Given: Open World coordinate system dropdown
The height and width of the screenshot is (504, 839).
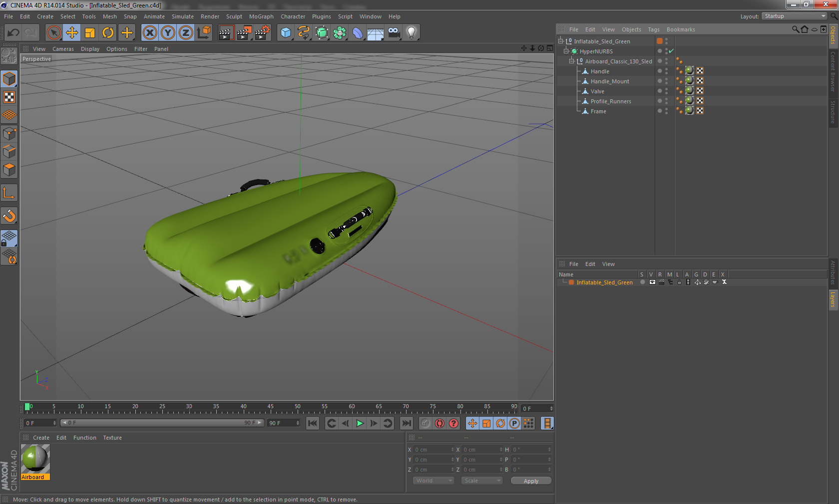Looking at the screenshot, I should (x=433, y=481).
